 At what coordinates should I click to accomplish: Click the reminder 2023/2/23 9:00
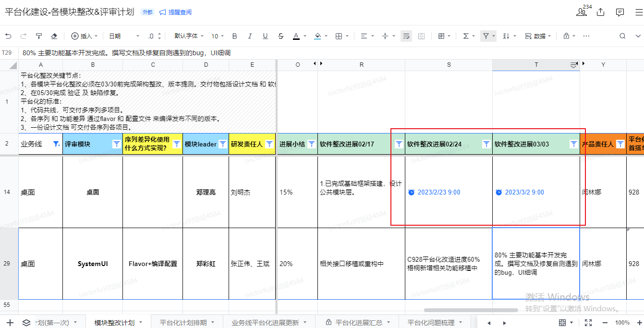tap(434, 192)
